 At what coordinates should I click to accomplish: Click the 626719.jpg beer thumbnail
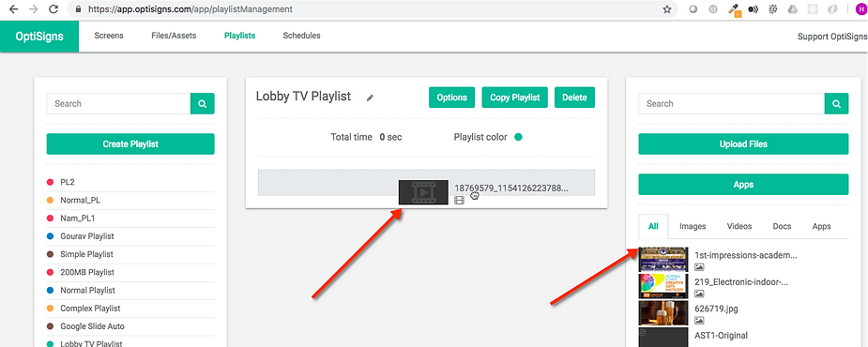tap(663, 312)
